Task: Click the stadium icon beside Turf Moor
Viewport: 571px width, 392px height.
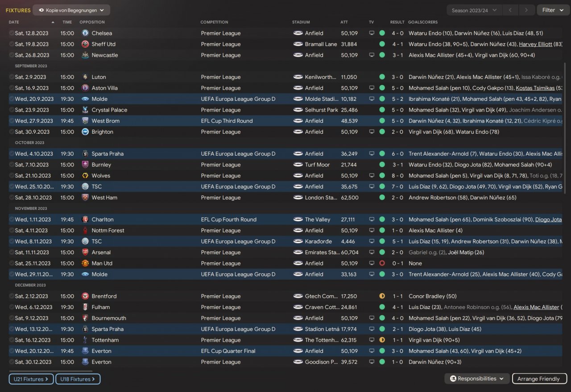Action: (x=298, y=165)
